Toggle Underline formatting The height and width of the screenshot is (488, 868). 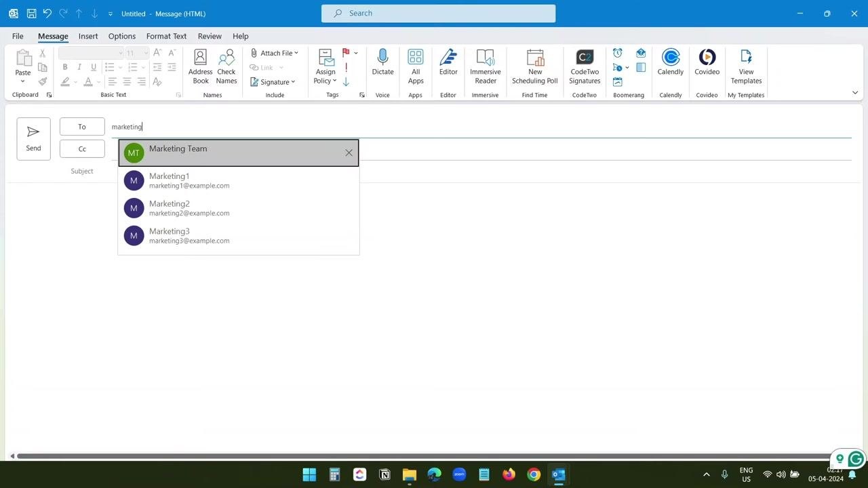click(x=94, y=67)
